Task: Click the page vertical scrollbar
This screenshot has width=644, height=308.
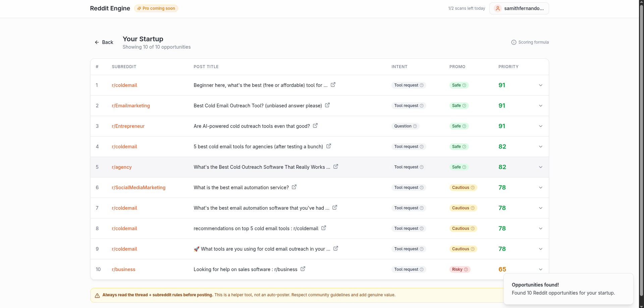Action: (x=641, y=134)
